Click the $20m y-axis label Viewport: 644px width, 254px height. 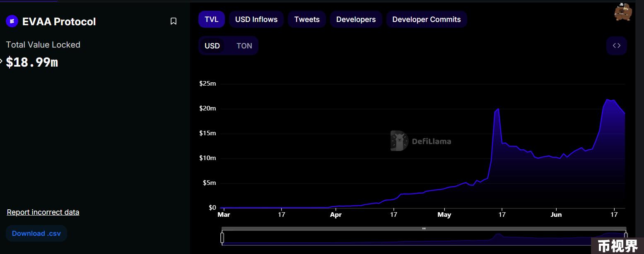click(x=207, y=108)
